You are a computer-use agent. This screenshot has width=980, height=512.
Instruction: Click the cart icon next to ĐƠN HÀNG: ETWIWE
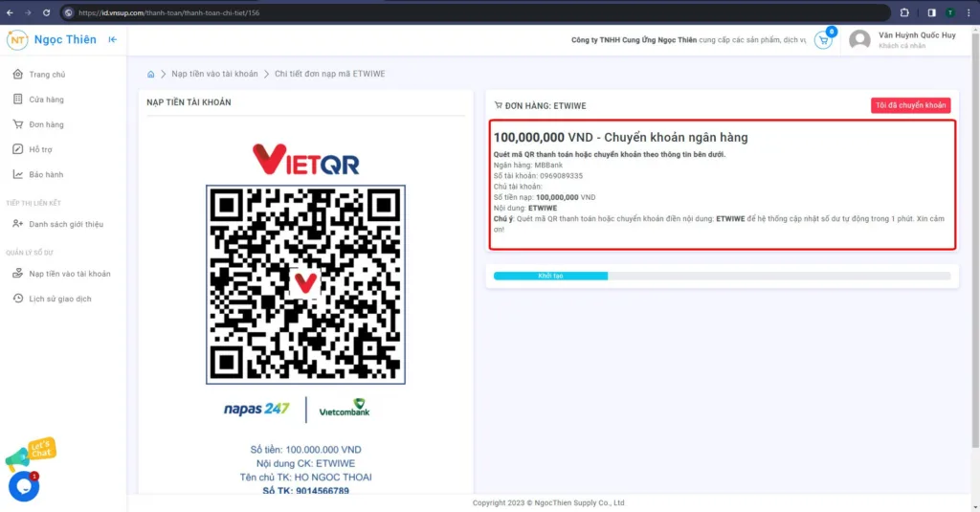[498, 105]
